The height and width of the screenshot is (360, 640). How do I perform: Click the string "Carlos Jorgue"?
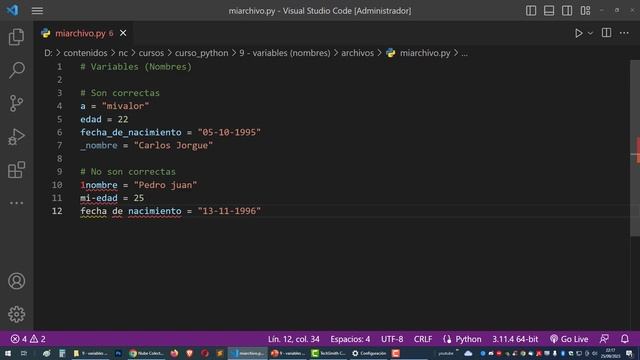click(x=173, y=145)
